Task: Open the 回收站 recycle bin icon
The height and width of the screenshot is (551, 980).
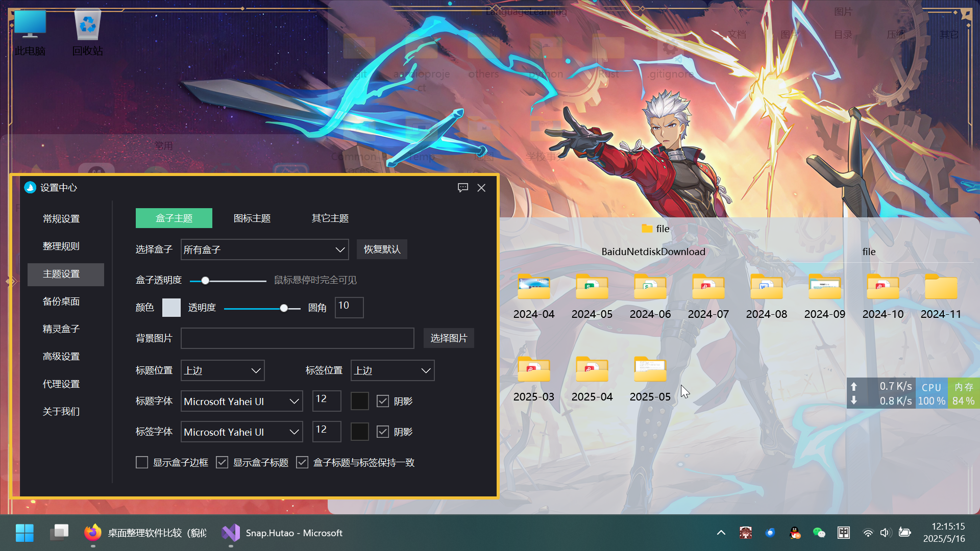Action: tap(87, 33)
